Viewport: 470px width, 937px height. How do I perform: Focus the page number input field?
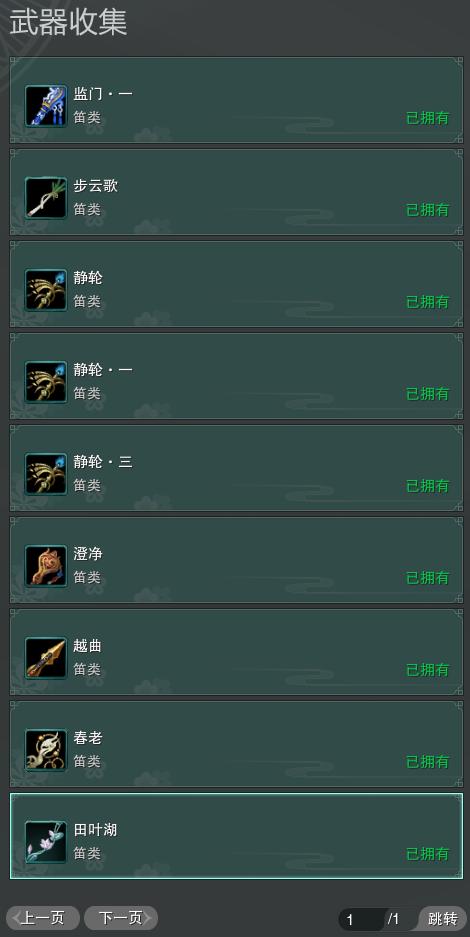pos(363,919)
